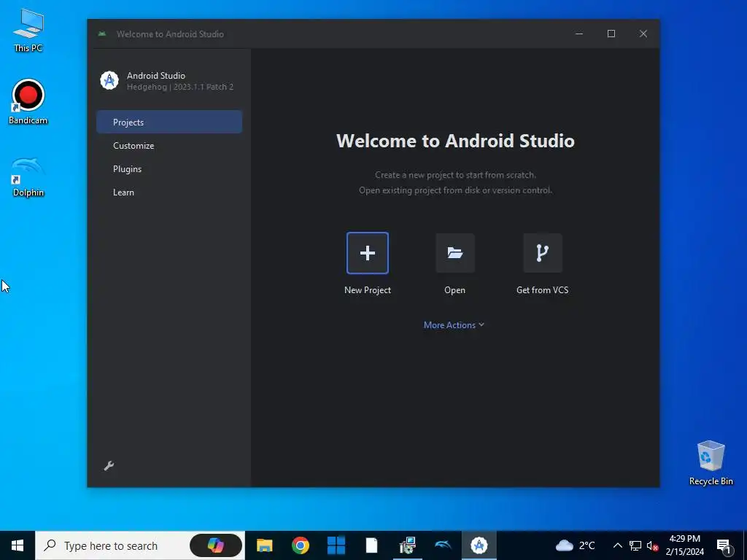
Task: Click the Copilot icon in search box
Action: click(x=216, y=545)
